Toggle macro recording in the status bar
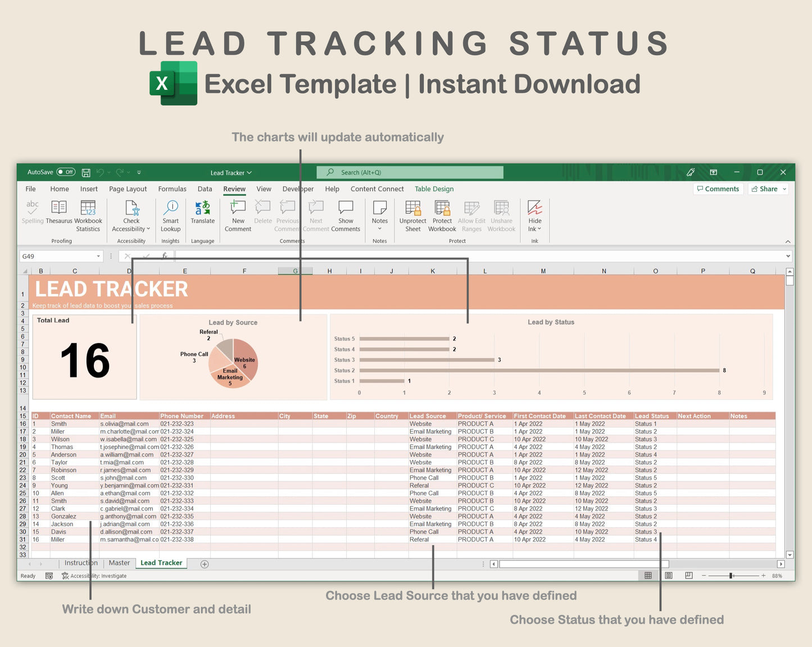 tap(49, 576)
